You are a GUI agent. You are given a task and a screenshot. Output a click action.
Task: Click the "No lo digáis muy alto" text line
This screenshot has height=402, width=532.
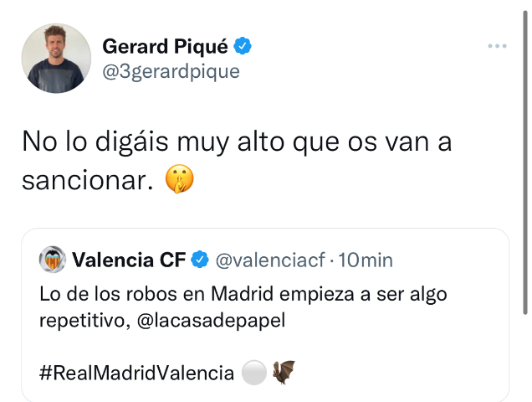[237, 141]
